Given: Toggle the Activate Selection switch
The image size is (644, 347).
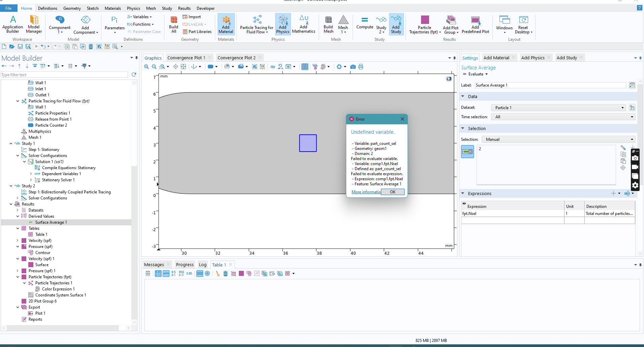Looking at the screenshot, I should (x=467, y=152).
